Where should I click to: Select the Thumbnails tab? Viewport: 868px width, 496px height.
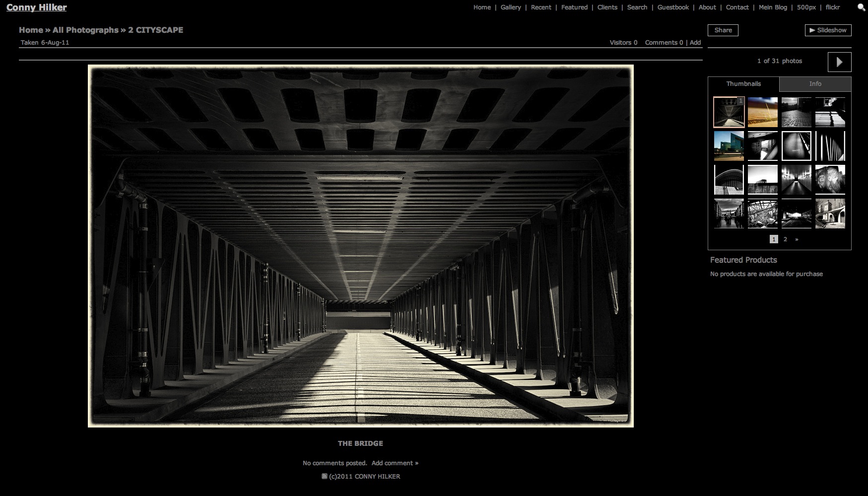(743, 84)
